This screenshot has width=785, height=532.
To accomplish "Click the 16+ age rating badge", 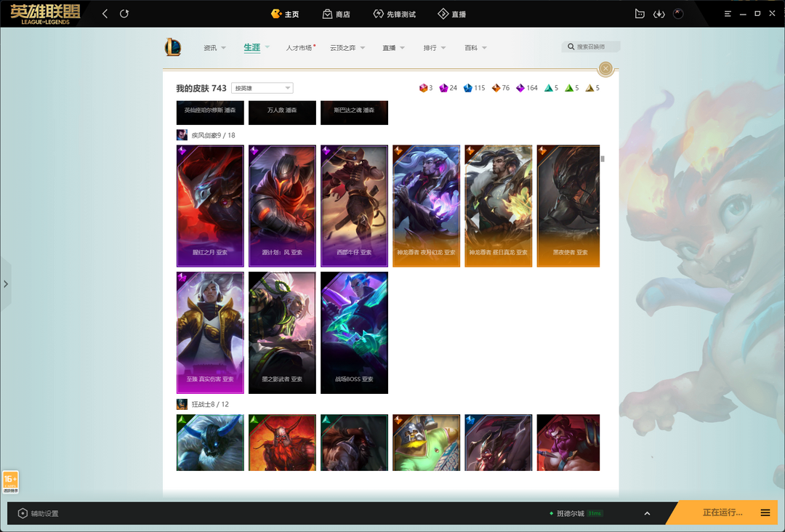I will tap(10, 482).
